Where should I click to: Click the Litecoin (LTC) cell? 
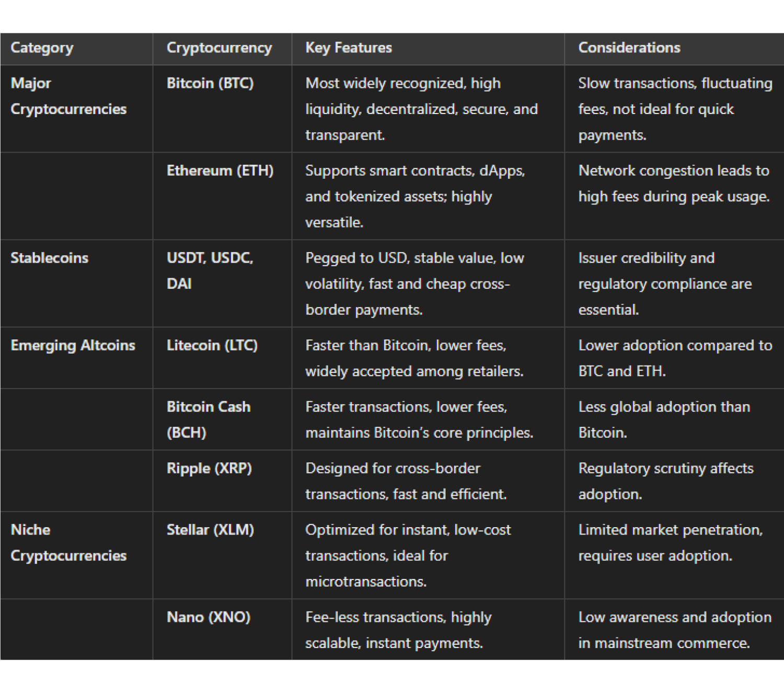pyautogui.click(x=212, y=346)
